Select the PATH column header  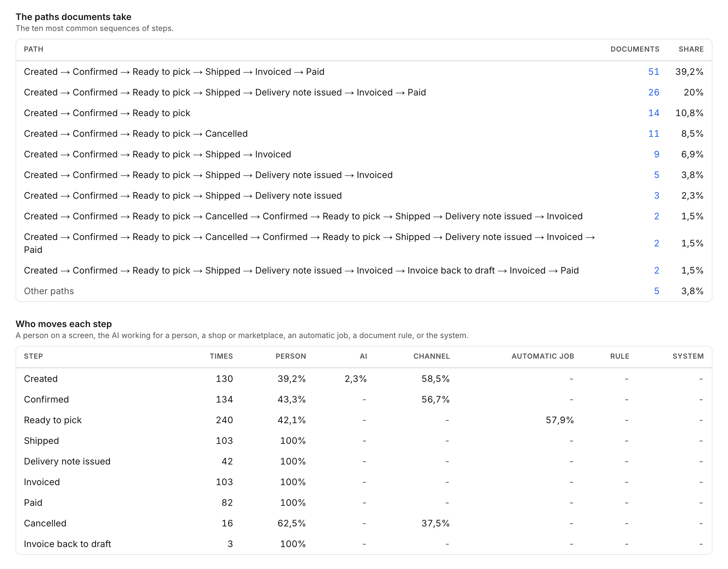coord(34,49)
